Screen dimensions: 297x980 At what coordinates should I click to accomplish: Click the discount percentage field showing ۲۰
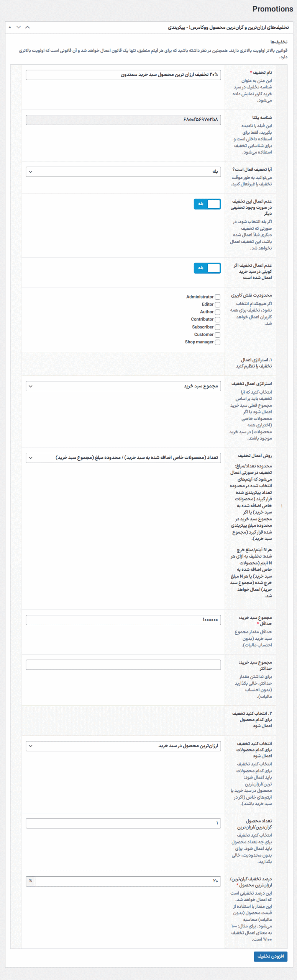click(128, 881)
